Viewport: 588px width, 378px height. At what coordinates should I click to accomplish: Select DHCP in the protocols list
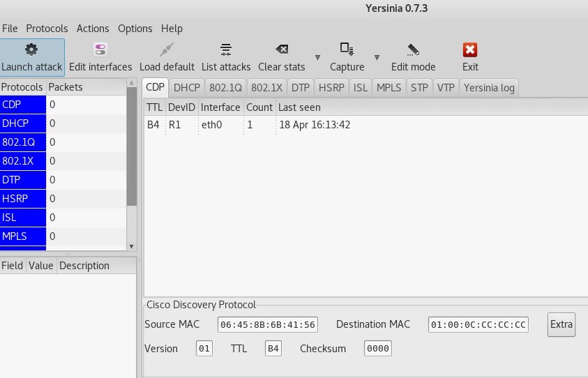tap(23, 123)
